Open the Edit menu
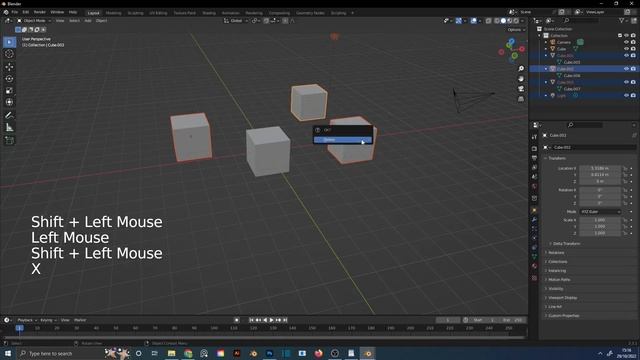640x360 pixels. pyautogui.click(x=26, y=12)
